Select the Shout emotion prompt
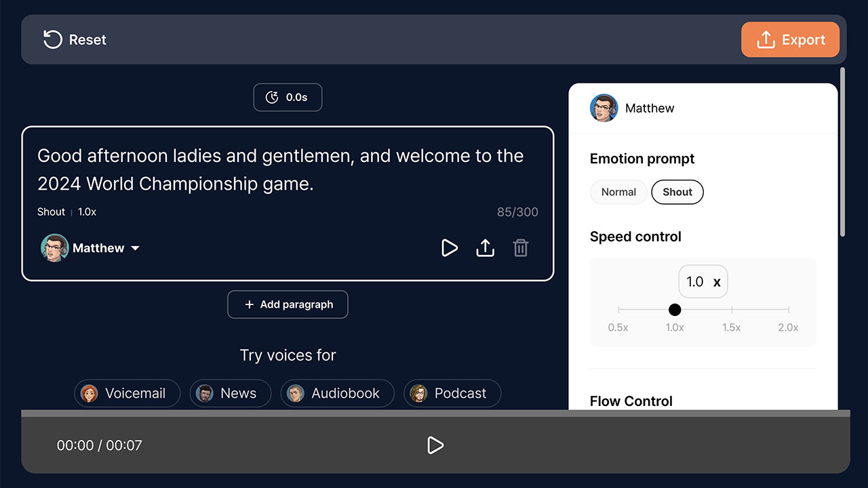 tap(677, 192)
